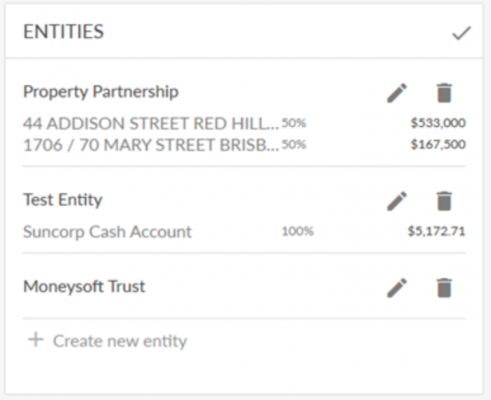Image resolution: width=491 pixels, height=400 pixels.
Task: Delete the Property Partnership entity
Action: (444, 93)
